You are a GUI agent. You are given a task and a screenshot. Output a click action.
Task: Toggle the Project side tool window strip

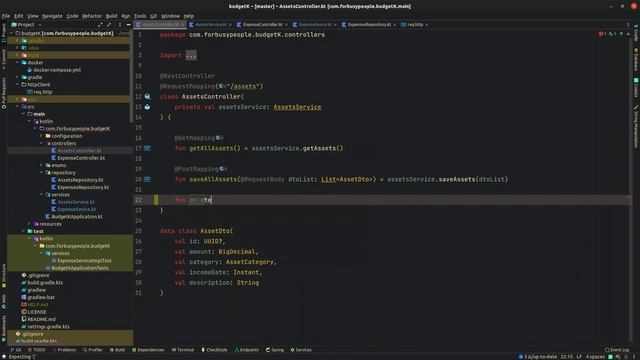click(4, 33)
